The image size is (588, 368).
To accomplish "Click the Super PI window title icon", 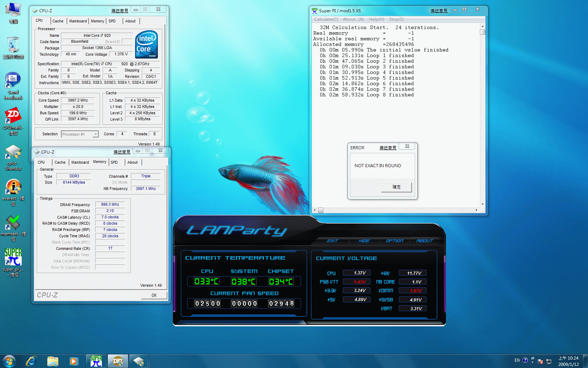I will point(315,11).
